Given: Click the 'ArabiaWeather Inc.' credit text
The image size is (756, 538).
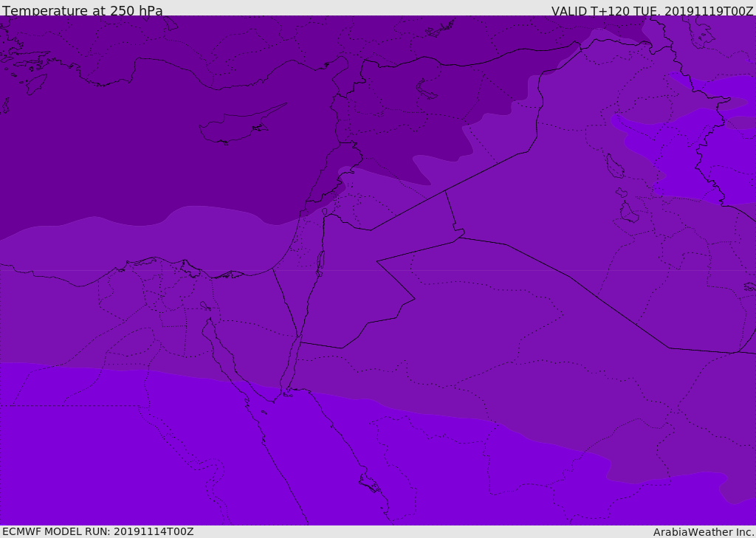Looking at the screenshot, I should pyautogui.click(x=704, y=532).
